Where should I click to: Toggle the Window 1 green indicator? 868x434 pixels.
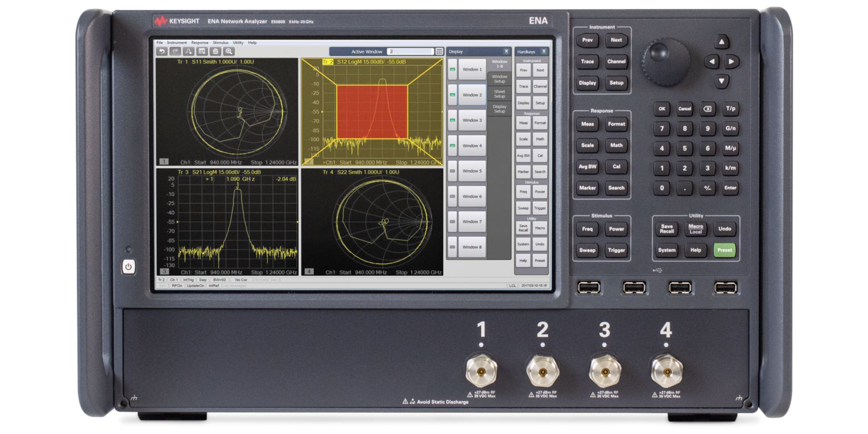tap(452, 70)
